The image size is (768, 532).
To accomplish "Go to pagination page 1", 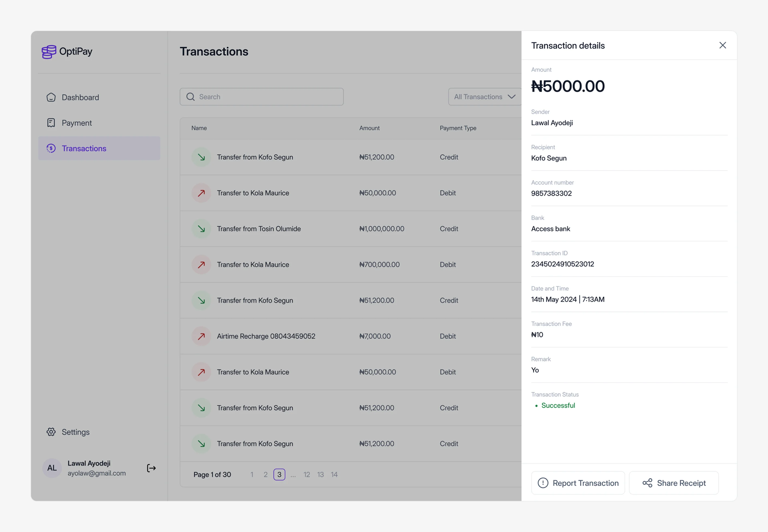I will (x=252, y=474).
